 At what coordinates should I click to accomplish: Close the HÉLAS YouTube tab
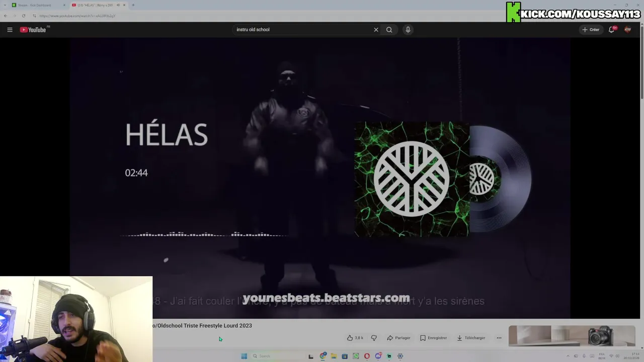point(124,5)
